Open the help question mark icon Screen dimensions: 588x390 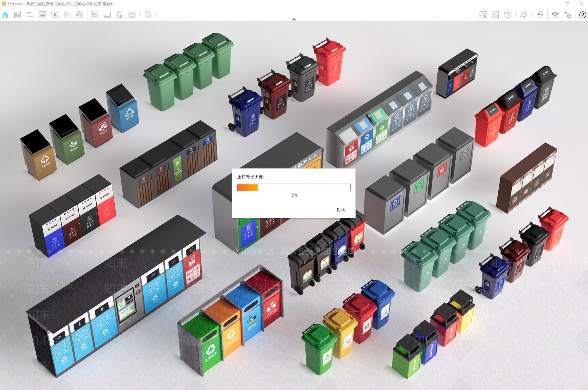pyautogui.click(x=582, y=15)
